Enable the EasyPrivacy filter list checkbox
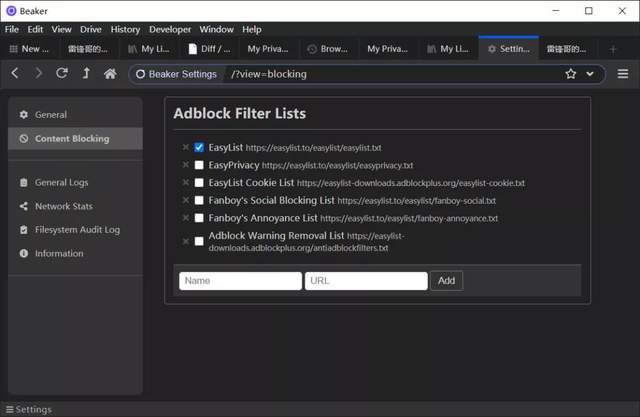This screenshot has width=640, height=417. [x=199, y=165]
